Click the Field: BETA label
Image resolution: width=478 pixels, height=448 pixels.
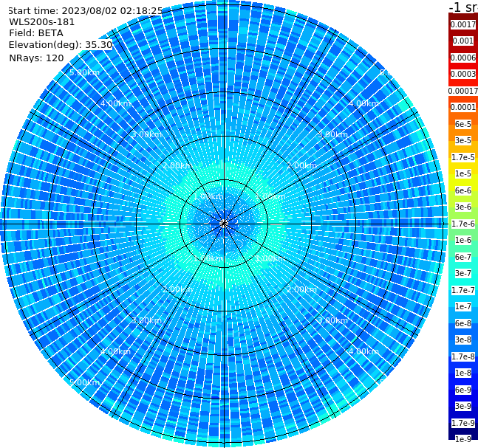tap(36, 33)
